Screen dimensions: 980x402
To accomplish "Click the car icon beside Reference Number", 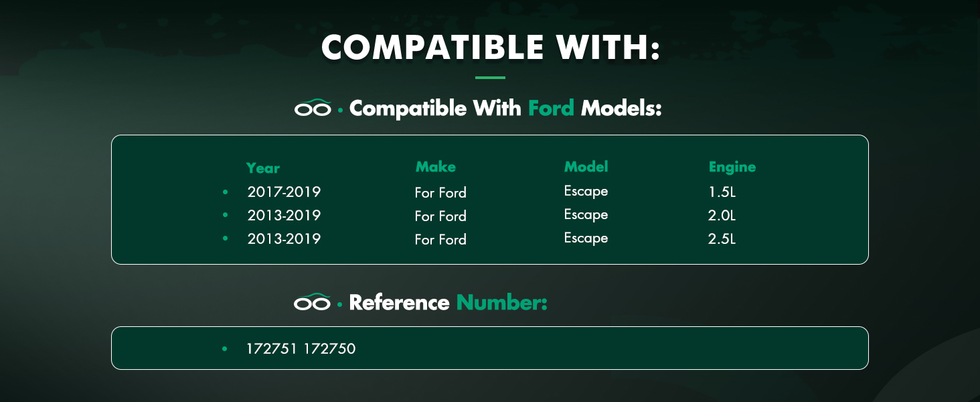I will coord(312,302).
